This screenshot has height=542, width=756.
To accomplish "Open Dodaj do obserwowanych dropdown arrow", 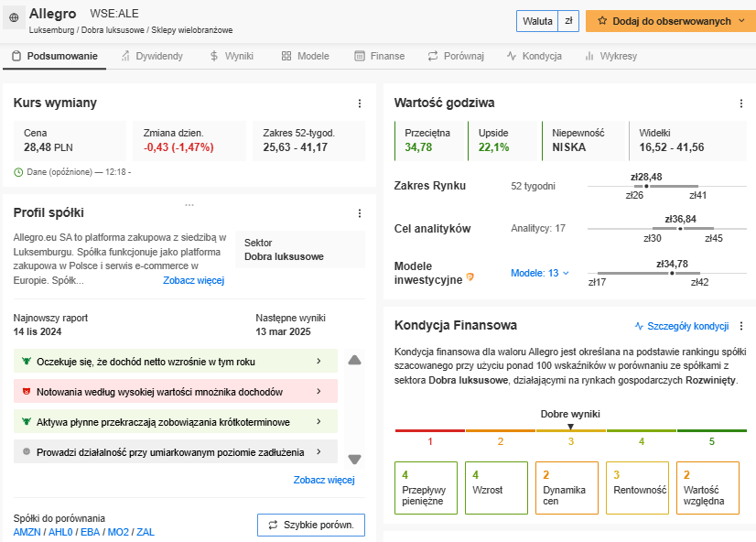I will [742, 21].
